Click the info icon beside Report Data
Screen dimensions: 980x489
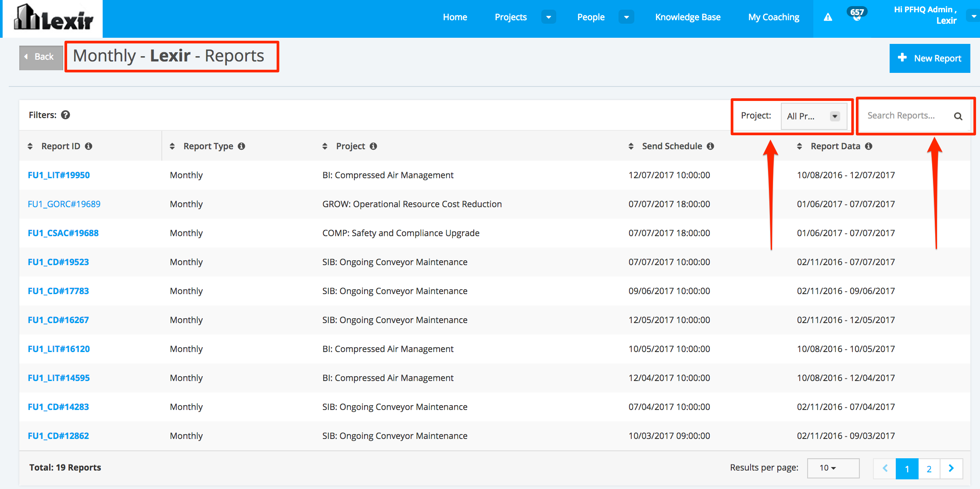869,146
